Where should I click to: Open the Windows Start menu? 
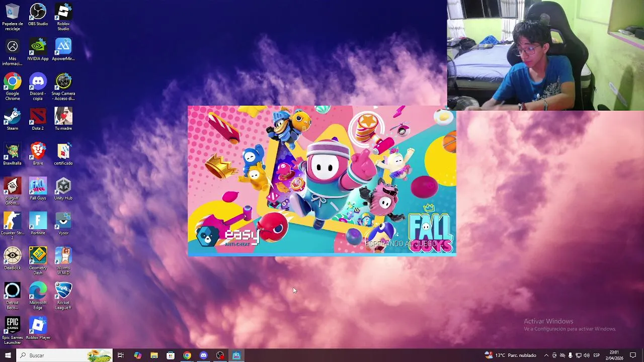click(8, 355)
